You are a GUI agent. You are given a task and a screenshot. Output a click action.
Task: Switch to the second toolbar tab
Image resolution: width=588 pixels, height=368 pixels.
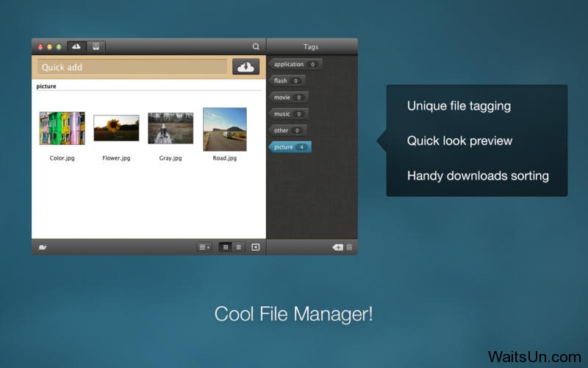(x=96, y=46)
